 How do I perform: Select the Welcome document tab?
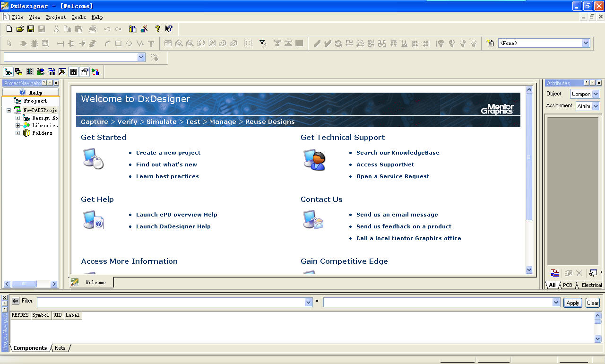coord(91,282)
